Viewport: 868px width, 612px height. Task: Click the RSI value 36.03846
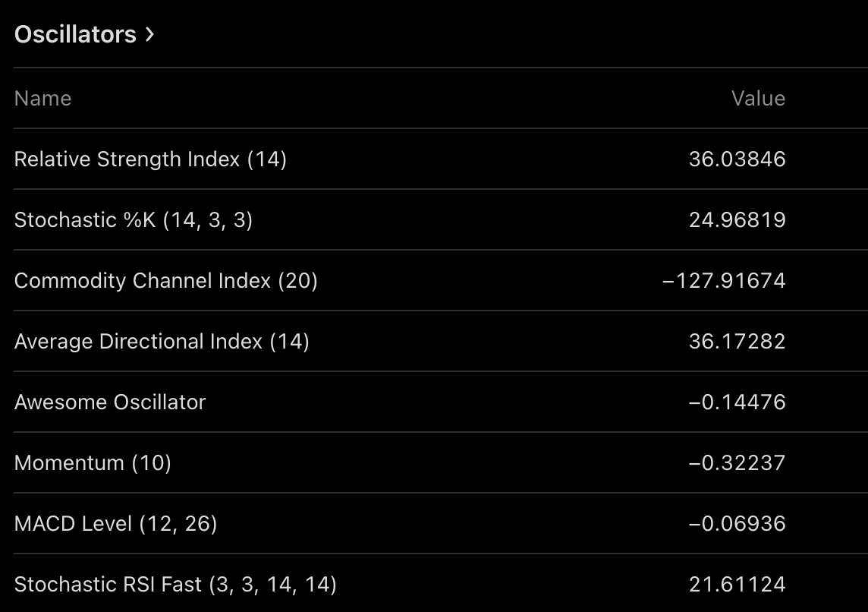737,159
